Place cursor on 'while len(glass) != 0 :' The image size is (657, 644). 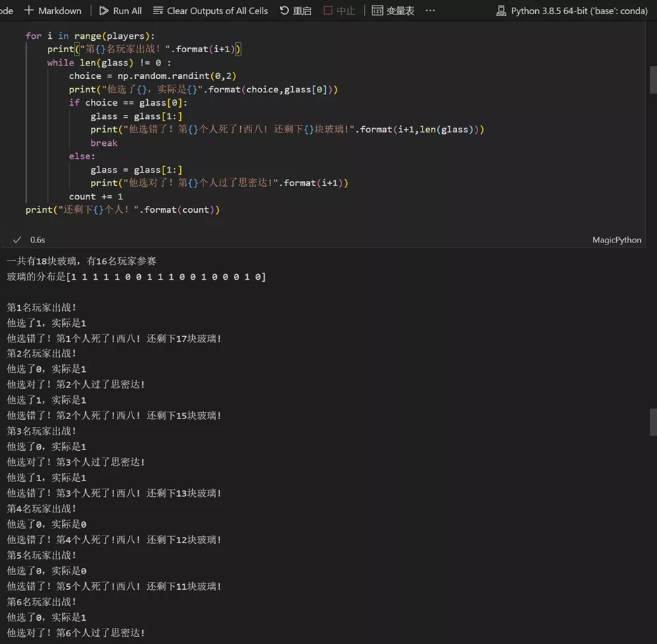[109, 63]
